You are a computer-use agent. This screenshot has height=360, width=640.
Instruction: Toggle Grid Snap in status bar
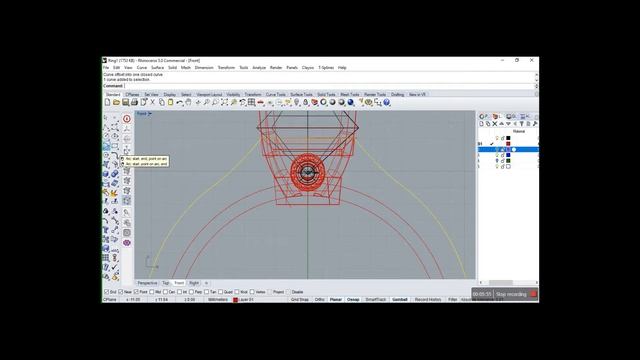(300, 300)
